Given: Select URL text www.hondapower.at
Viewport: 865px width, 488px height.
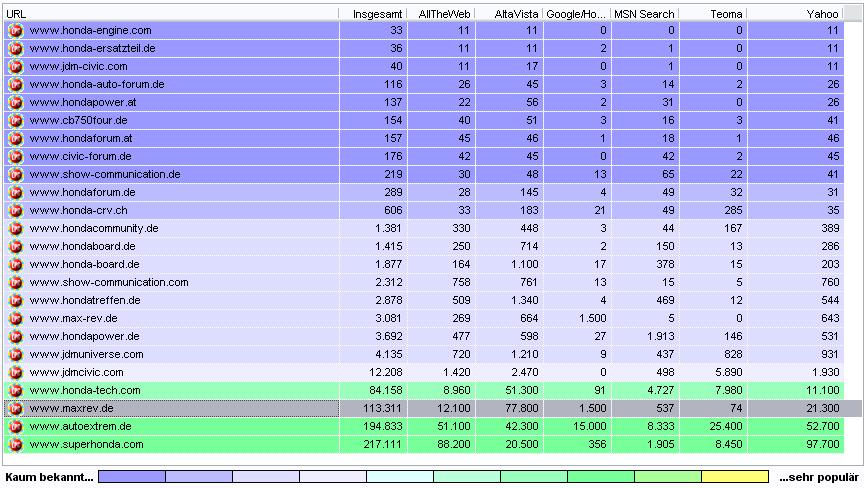Looking at the screenshot, I should point(83,103).
